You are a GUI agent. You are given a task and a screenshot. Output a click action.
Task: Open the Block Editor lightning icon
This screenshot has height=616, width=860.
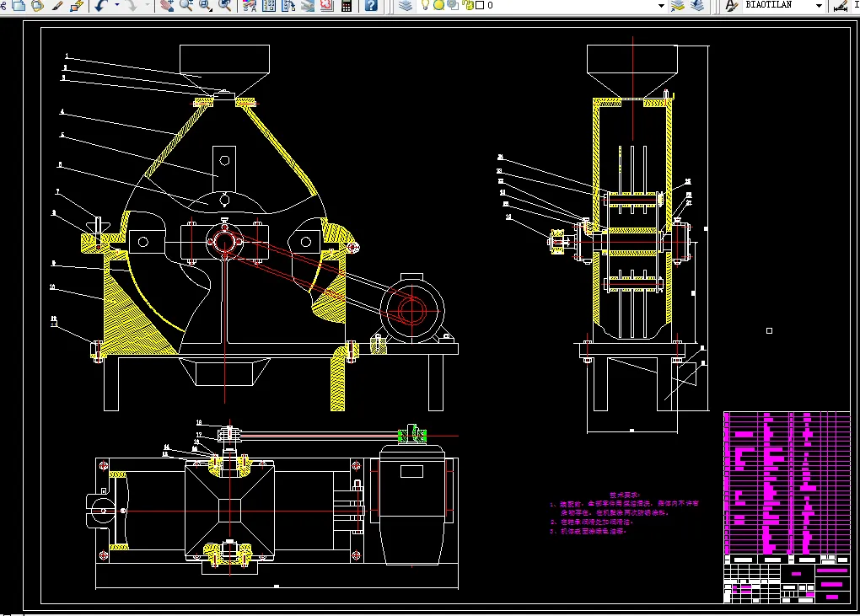77,6
